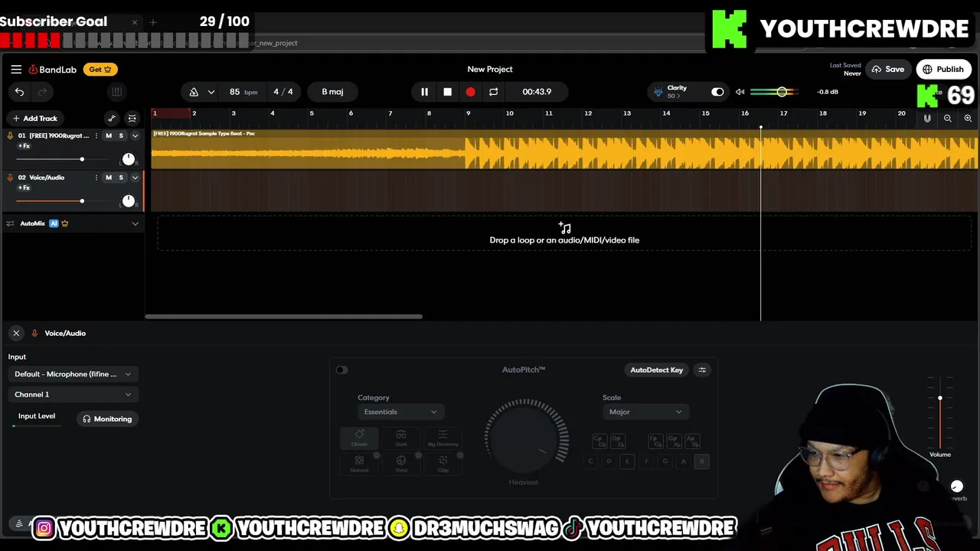This screenshot has width=980, height=551.
Task: Open the three-dot menu for Voice/Audio track
Action: [96, 178]
